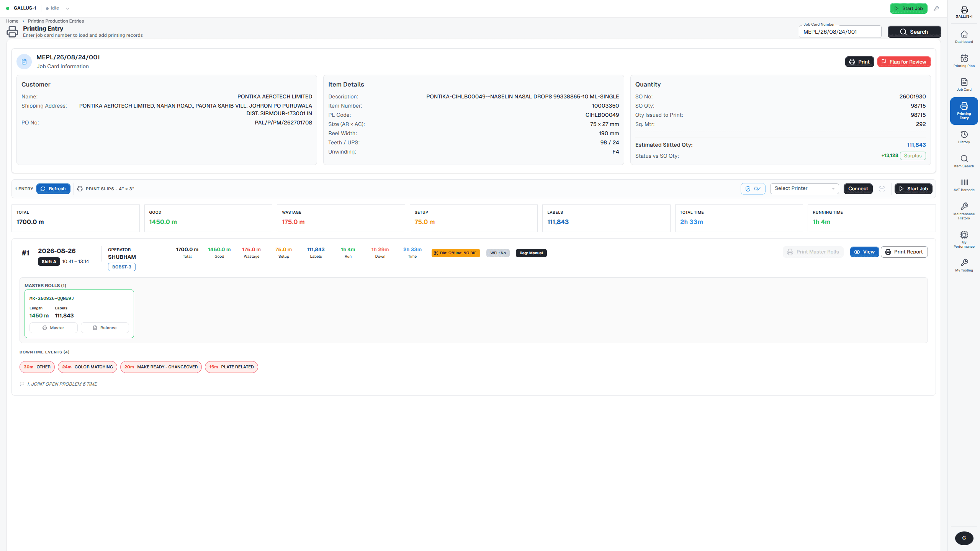
Task: Click the job card document icon
Action: click(24, 62)
